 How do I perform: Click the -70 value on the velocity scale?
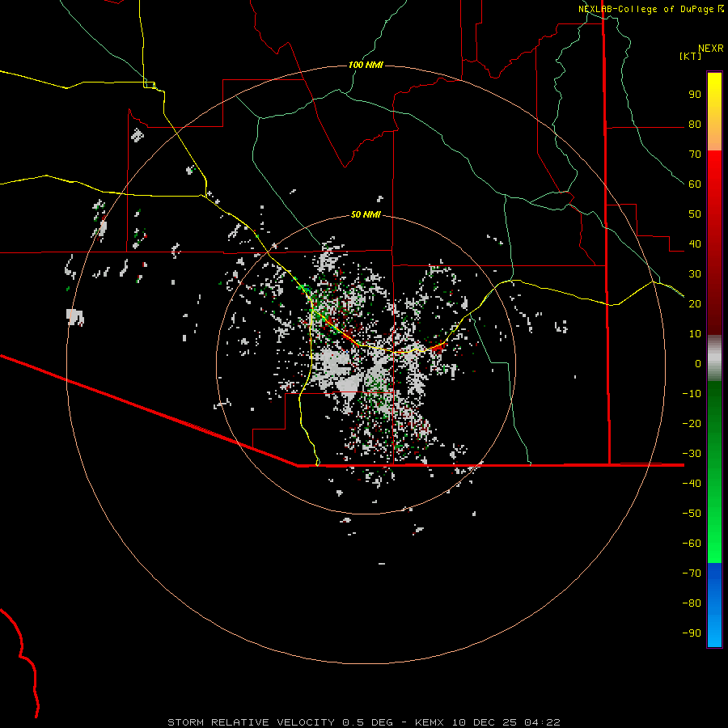[x=692, y=574]
